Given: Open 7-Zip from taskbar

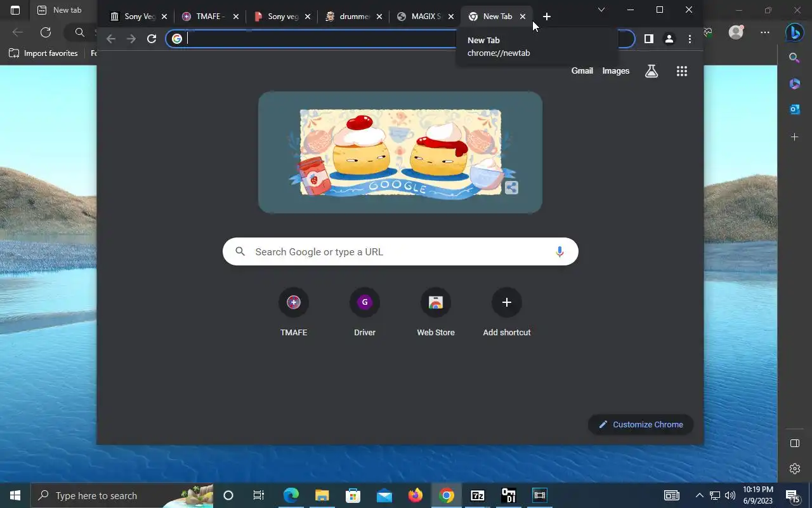Looking at the screenshot, I should [x=478, y=495].
